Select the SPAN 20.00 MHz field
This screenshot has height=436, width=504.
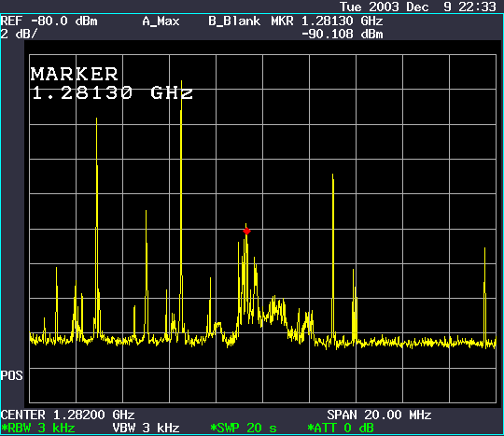[x=379, y=415]
